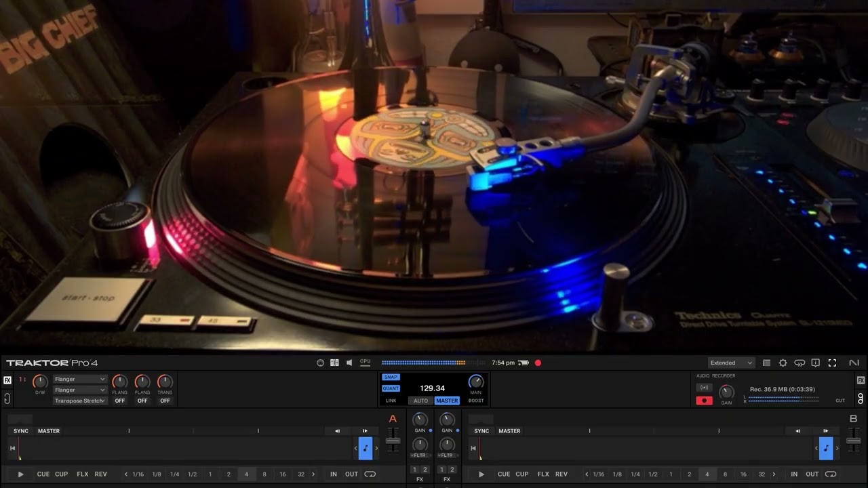This screenshot has height=488, width=868.
Task: Open the first Flanger effect dropdown
Action: (80, 380)
